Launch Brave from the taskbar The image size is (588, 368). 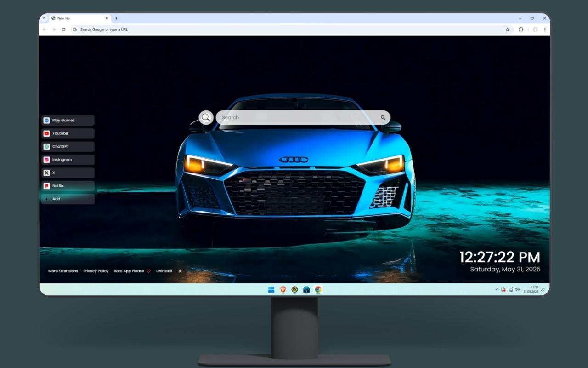(283, 289)
